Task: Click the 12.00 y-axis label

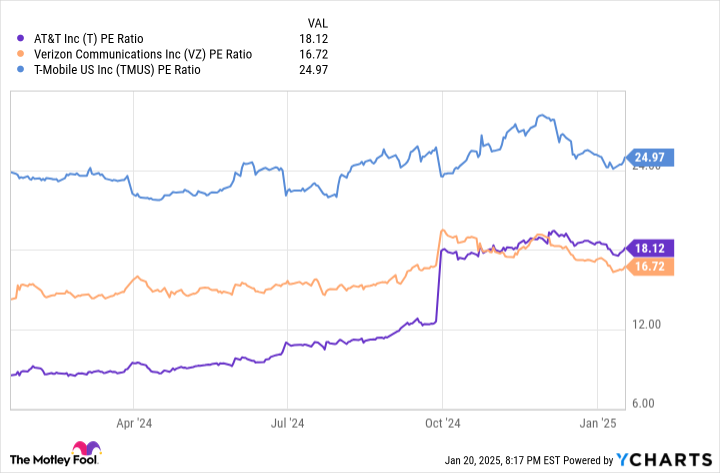Action: [647, 325]
